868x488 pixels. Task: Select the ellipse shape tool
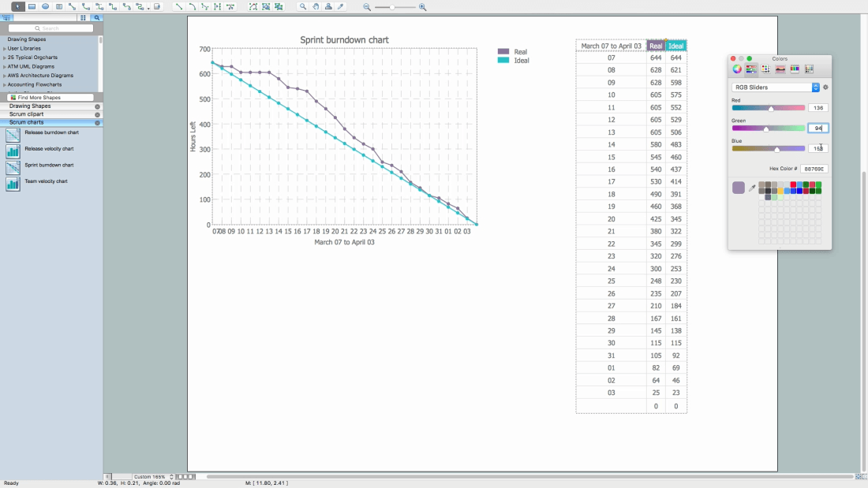[x=45, y=6]
